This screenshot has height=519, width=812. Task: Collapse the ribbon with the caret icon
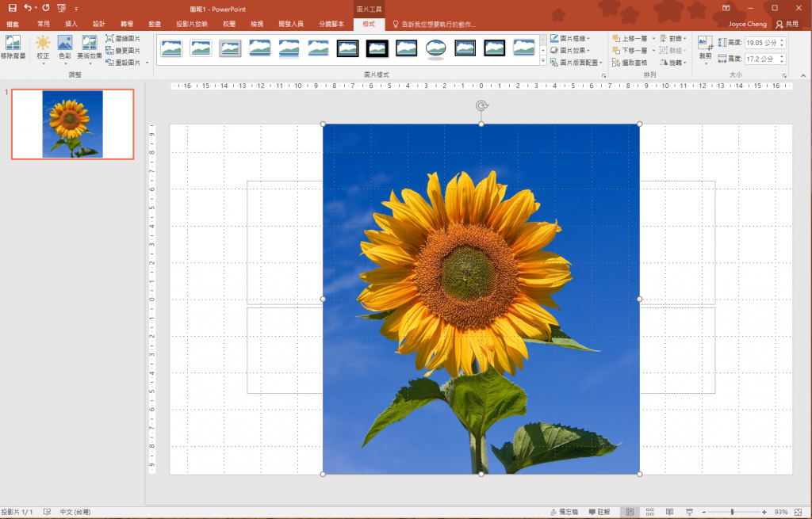803,75
